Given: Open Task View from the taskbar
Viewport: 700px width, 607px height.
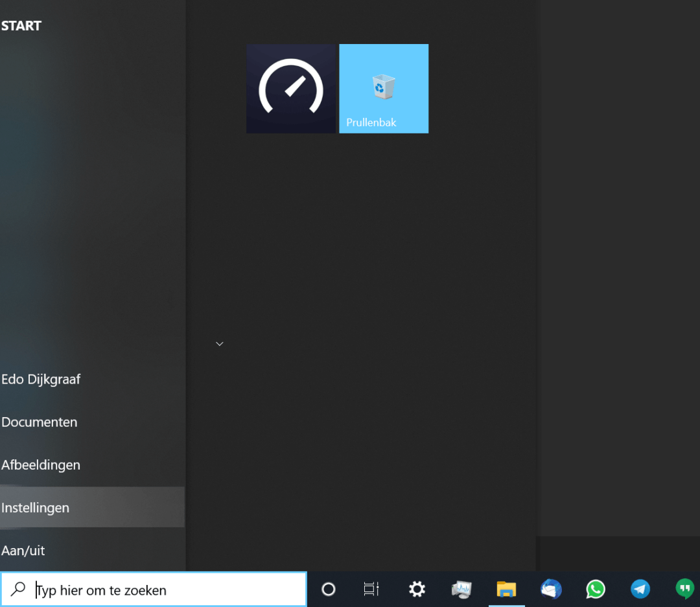Looking at the screenshot, I should pyautogui.click(x=371, y=589).
